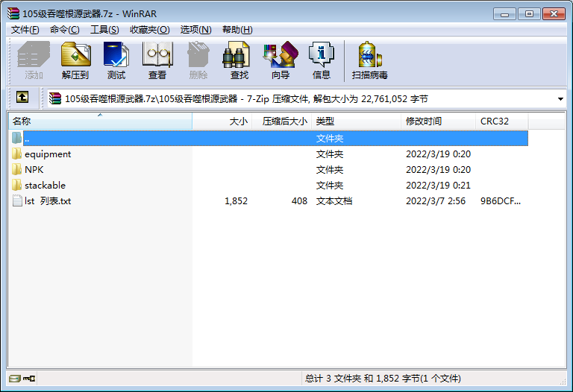This screenshot has height=392, width=573.
Task: Maximize the WinRAR window
Action: click(x=529, y=14)
